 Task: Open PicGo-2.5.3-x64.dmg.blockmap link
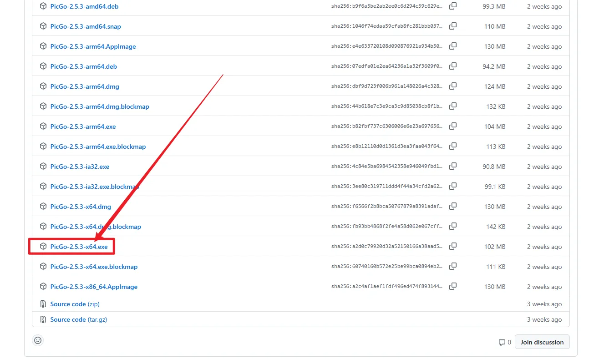(x=96, y=227)
